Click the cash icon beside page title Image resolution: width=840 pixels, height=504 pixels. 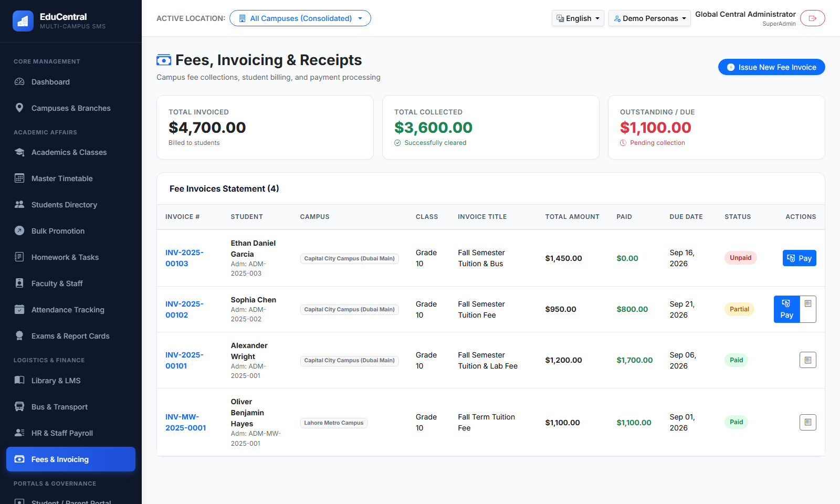tap(164, 60)
